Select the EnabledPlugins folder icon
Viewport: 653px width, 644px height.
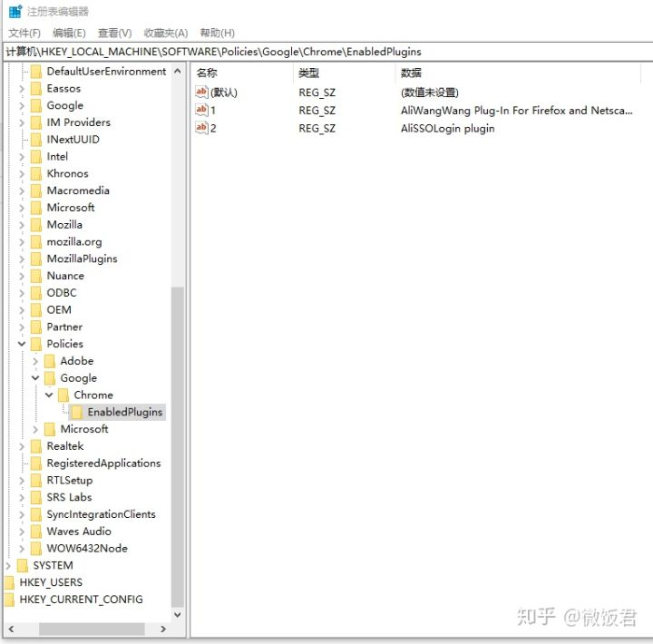(x=76, y=412)
